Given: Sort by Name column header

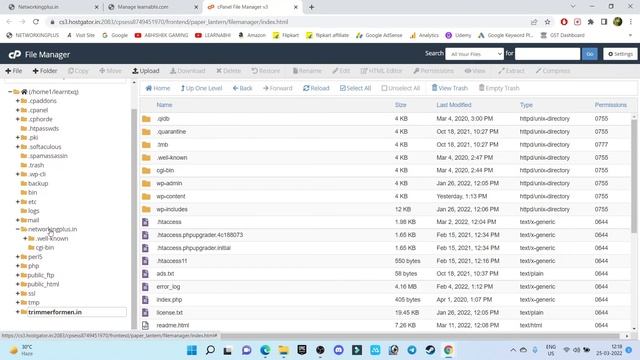Looking at the screenshot, I should [x=164, y=105].
